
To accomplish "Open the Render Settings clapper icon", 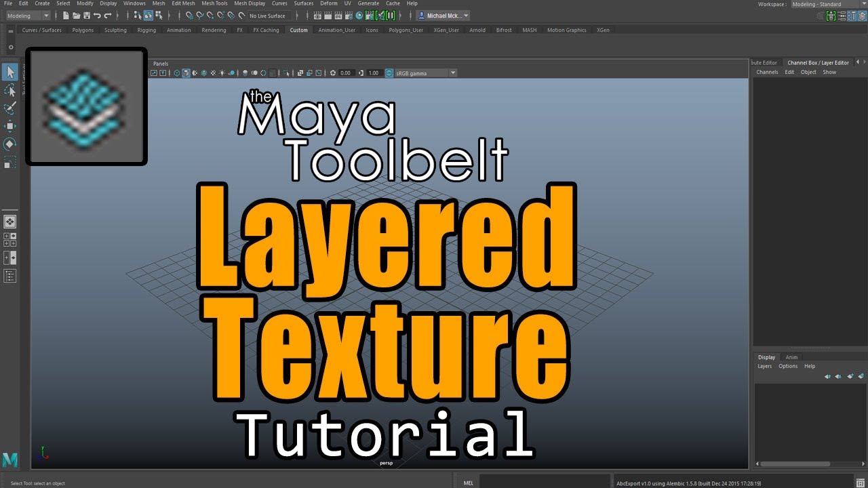I will (x=349, y=16).
